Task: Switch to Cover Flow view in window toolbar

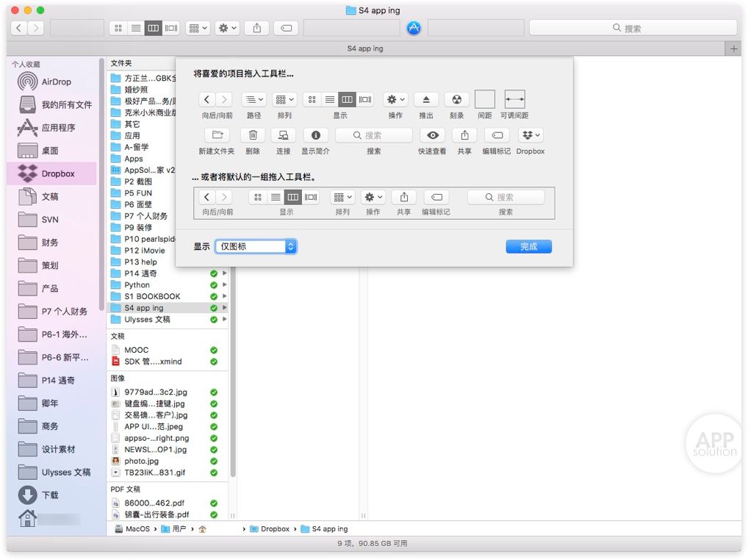Action: [171, 28]
